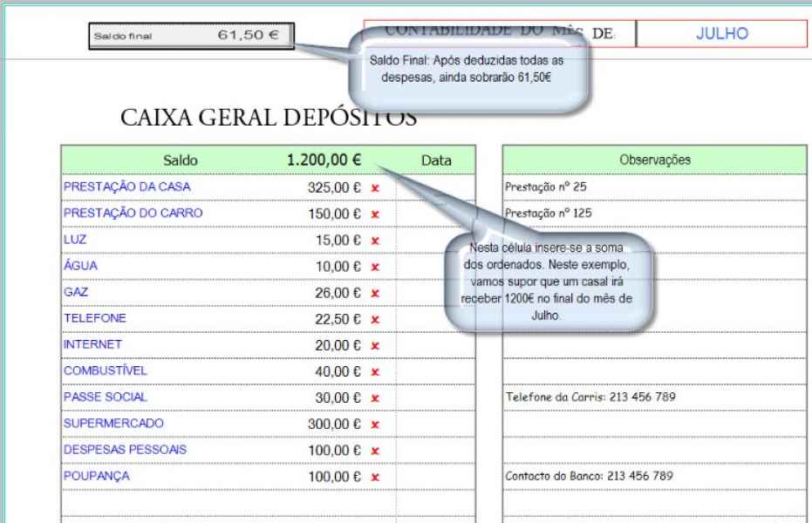Select the JULHO month cell
The width and height of the screenshot is (812, 523).
pos(722,33)
